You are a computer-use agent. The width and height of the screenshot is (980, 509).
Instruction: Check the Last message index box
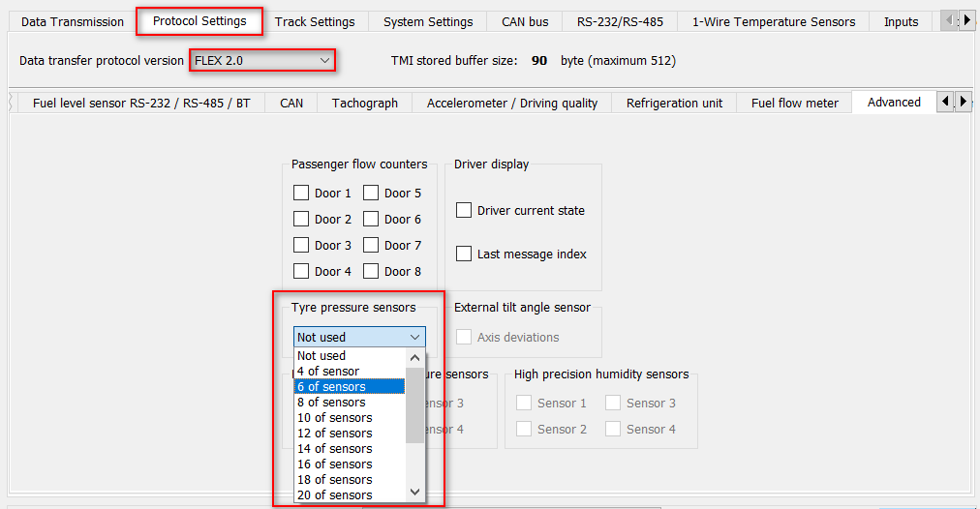pyautogui.click(x=464, y=254)
